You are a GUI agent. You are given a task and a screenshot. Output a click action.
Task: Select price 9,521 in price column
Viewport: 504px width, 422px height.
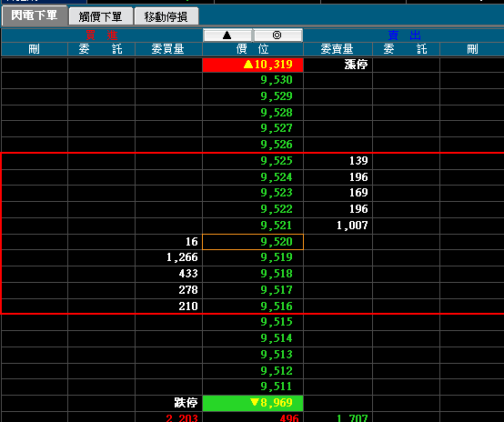point(253,226)
